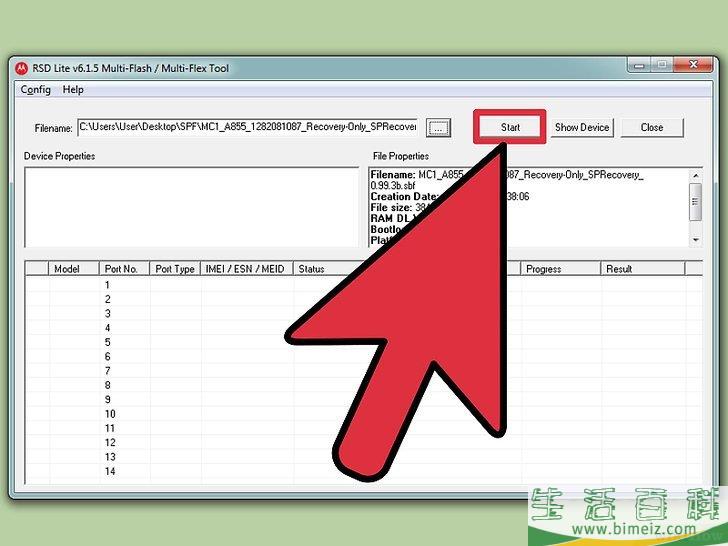
Task: Select port row 5
Action: tap(364, 342)
